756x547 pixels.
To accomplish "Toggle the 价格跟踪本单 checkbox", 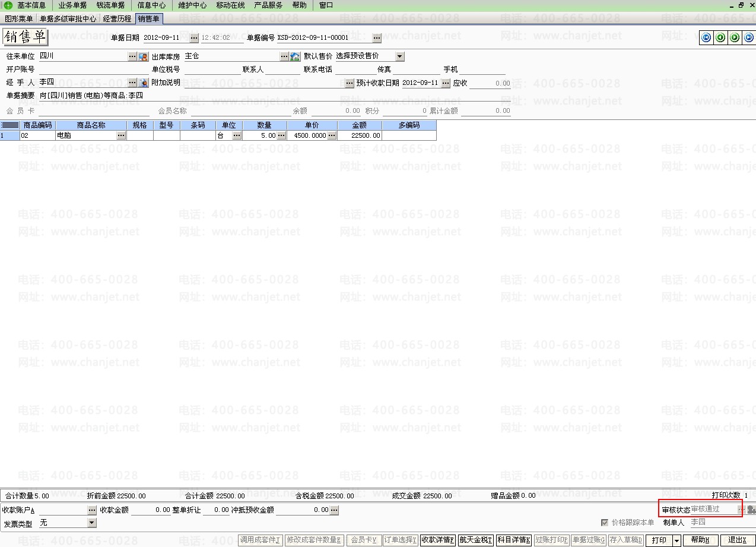I will [x=605, y=523].
